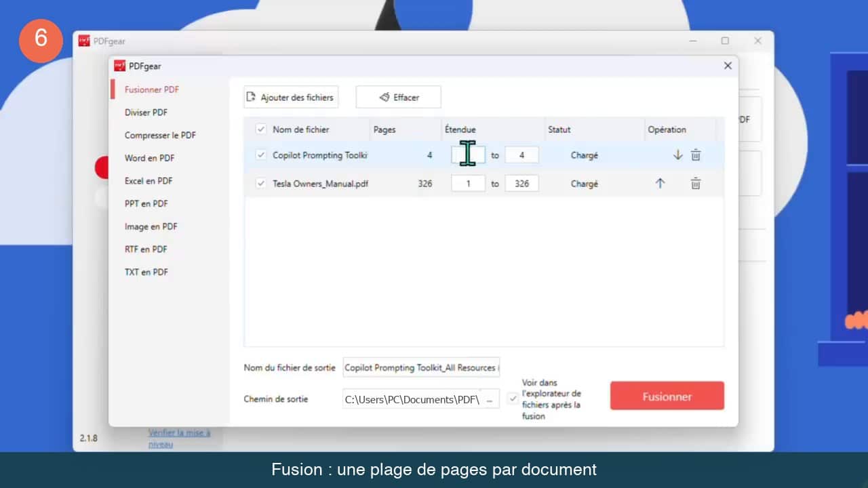Switch to Compresser le PDF
Screen dimensions: 868x488
pyautogui.click(x=160, y=136)
